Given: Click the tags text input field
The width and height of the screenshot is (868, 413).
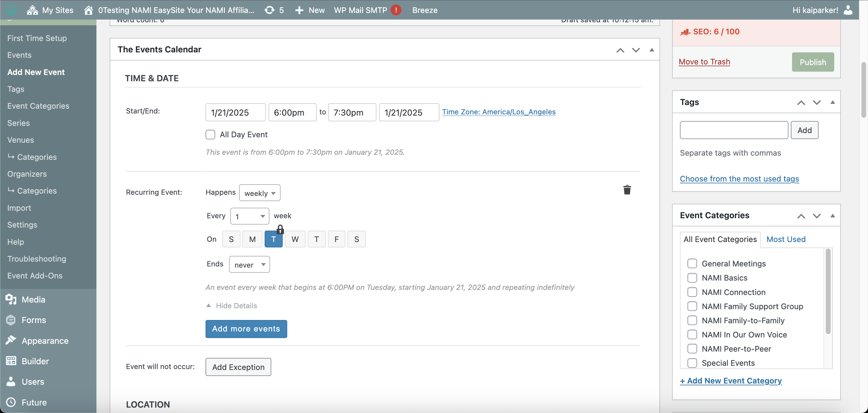Looking at the screenshot, I should (x=734, y=130).
